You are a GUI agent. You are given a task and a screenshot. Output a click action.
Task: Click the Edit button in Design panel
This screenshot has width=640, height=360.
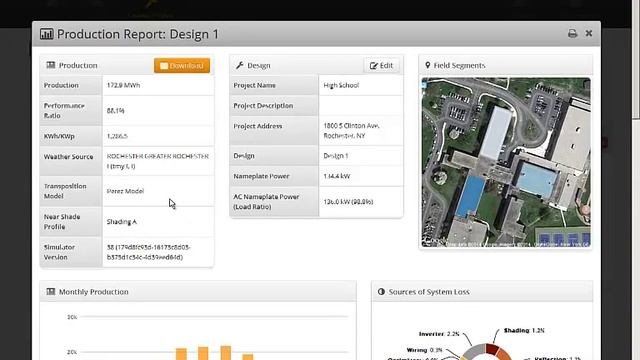pos(381,66)
